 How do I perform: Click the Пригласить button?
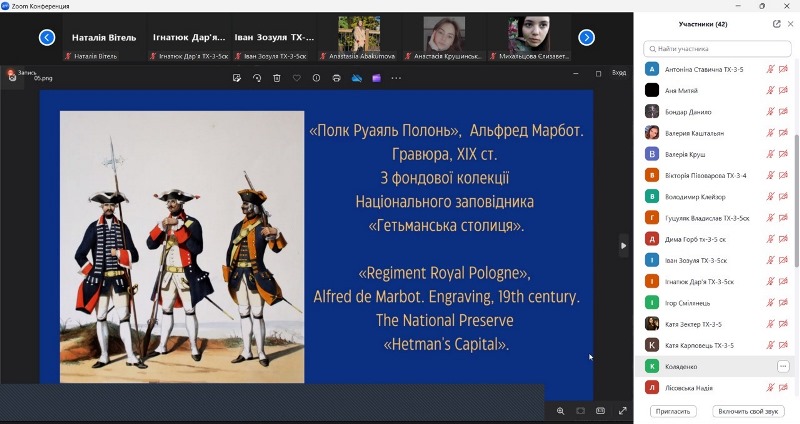673,411
